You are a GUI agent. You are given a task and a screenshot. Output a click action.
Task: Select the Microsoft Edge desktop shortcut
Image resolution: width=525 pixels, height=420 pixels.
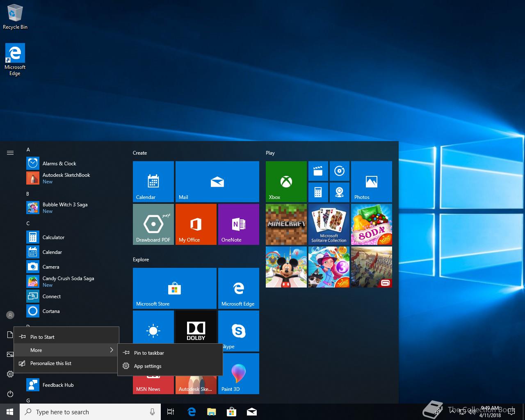pyautogui.click(x=15, y=60)
